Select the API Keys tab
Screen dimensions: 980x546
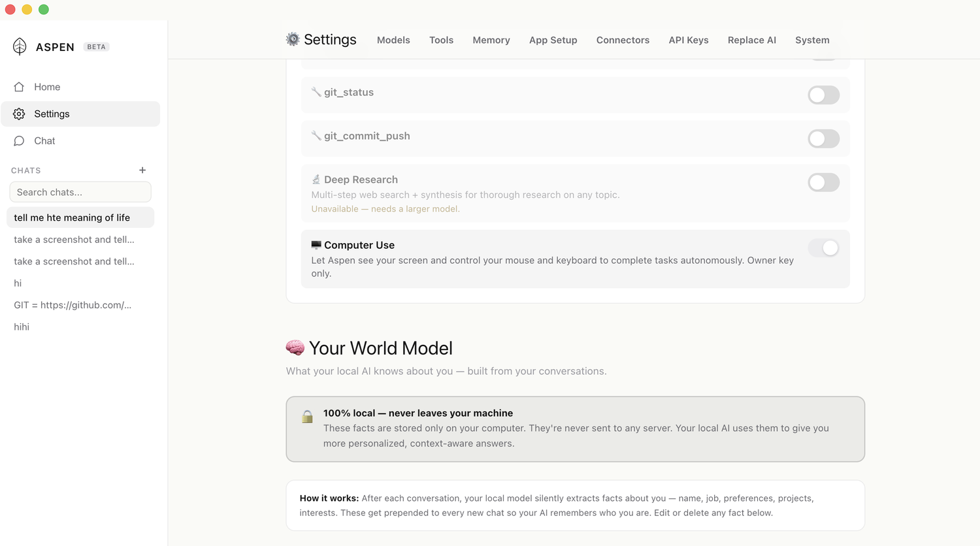point(689,40)
